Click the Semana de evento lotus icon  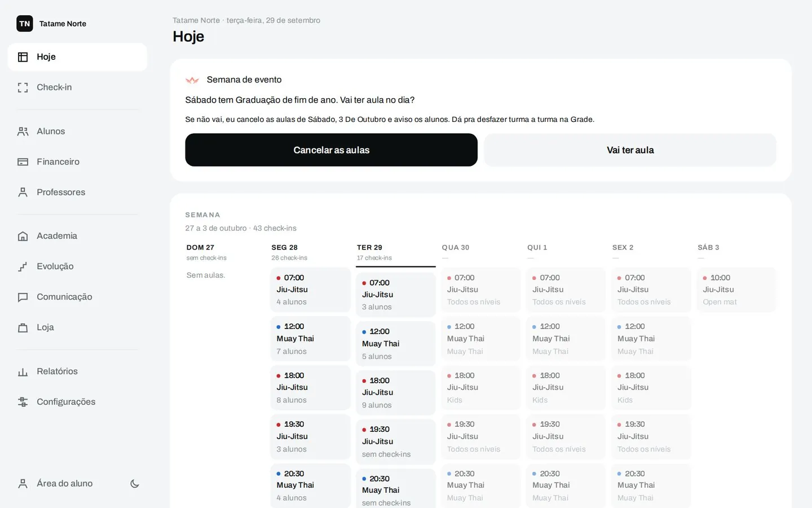click(192, 80)
